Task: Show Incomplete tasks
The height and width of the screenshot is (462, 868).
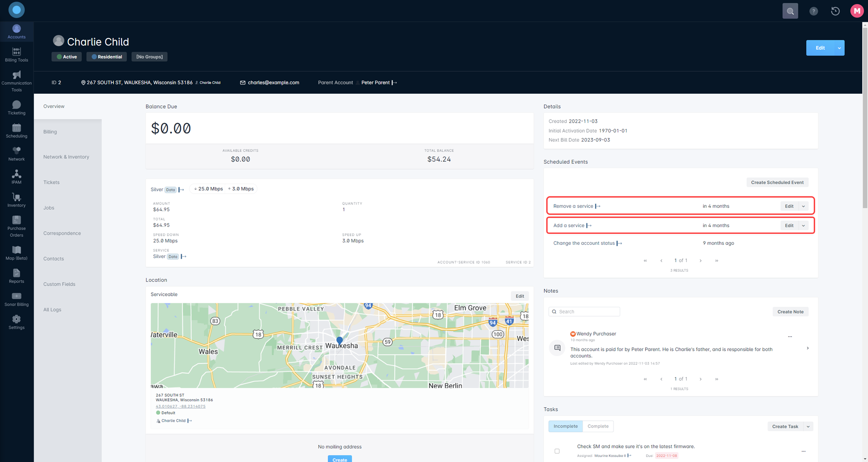Action: coord(566,426)
